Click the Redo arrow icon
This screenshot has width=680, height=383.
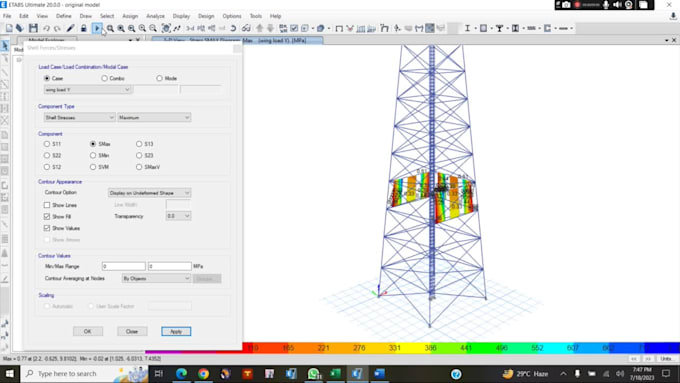tap(57, 28)
